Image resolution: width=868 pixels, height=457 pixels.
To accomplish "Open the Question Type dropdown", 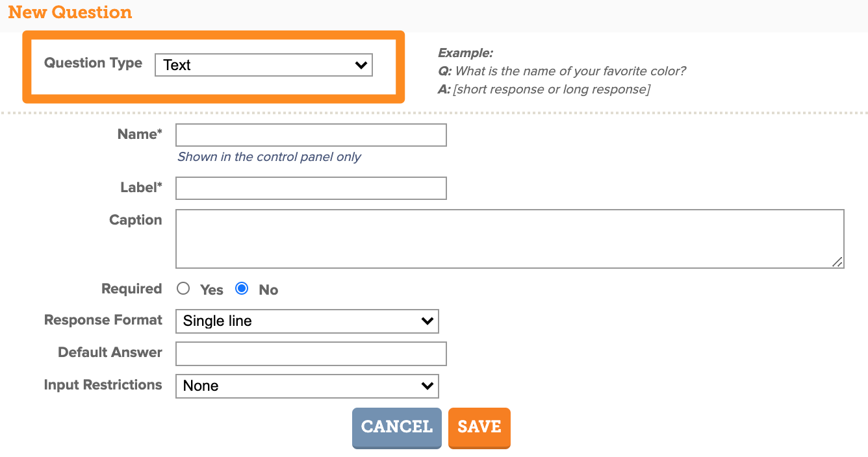I will click(264, 65).
